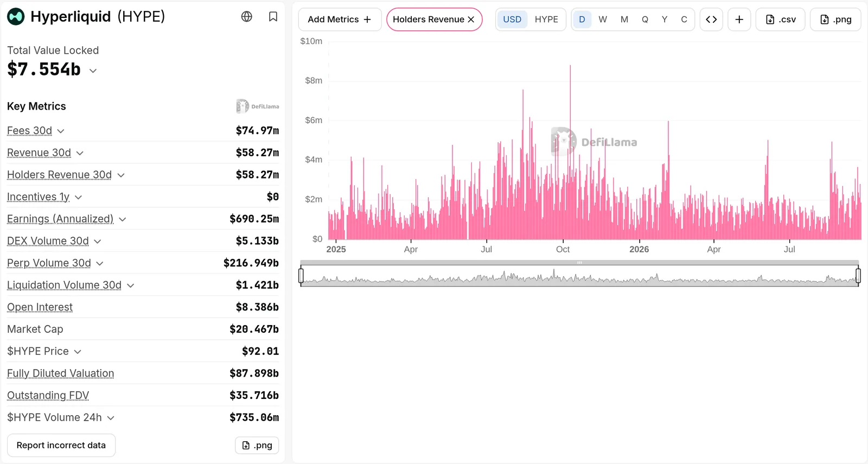The image size is (868, 464).
Task: Expand the Earnings (Annualized) chevron
Action: [x=123, y=219]
